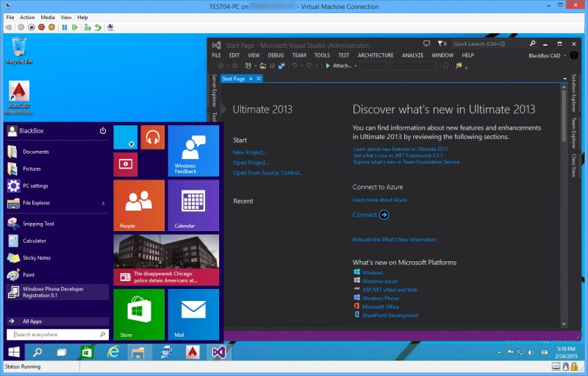Open the Calendar tile
This screenshot has width=588, height=376.
[193, 205]
